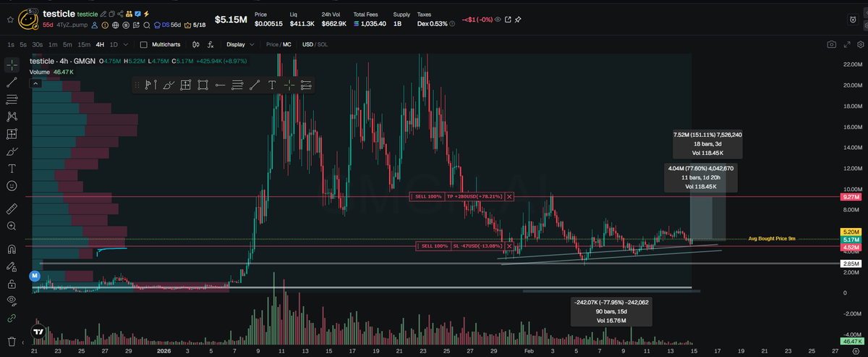
Task: Select the rectangle tool in floating toolbar
Action: 203,85
